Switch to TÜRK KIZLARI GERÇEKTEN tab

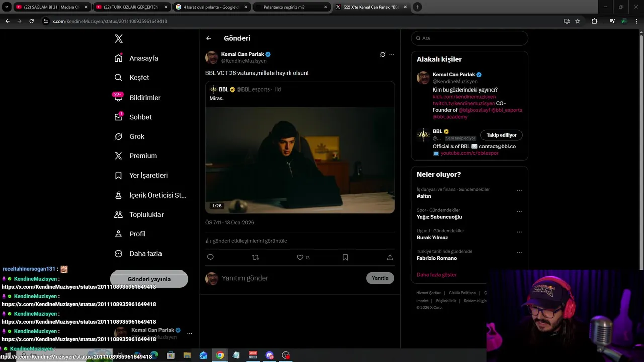tap(131, 7)
